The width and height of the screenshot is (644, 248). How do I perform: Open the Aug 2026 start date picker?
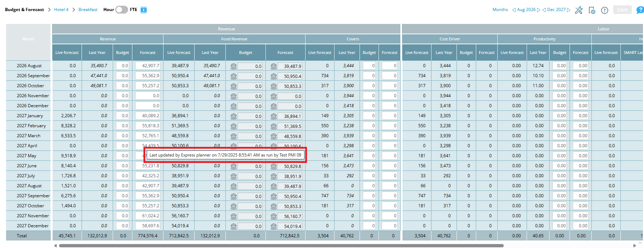pos(526,10)
